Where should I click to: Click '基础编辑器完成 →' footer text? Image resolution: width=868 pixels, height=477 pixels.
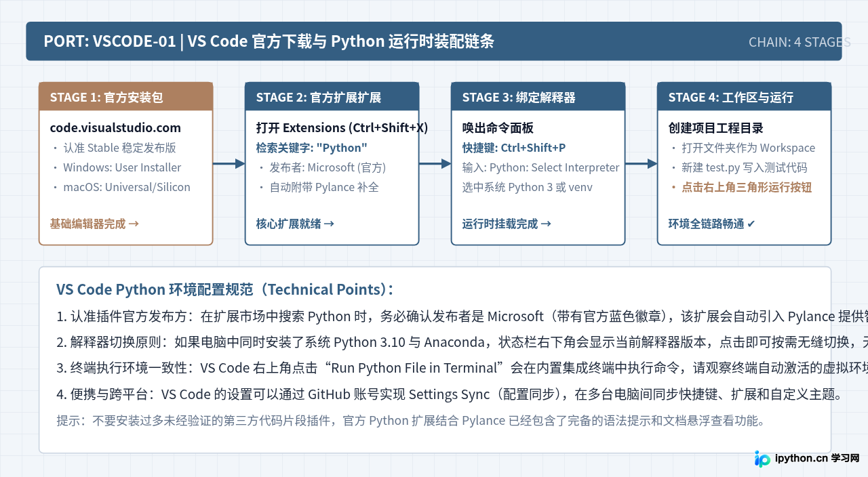(94, 224)
